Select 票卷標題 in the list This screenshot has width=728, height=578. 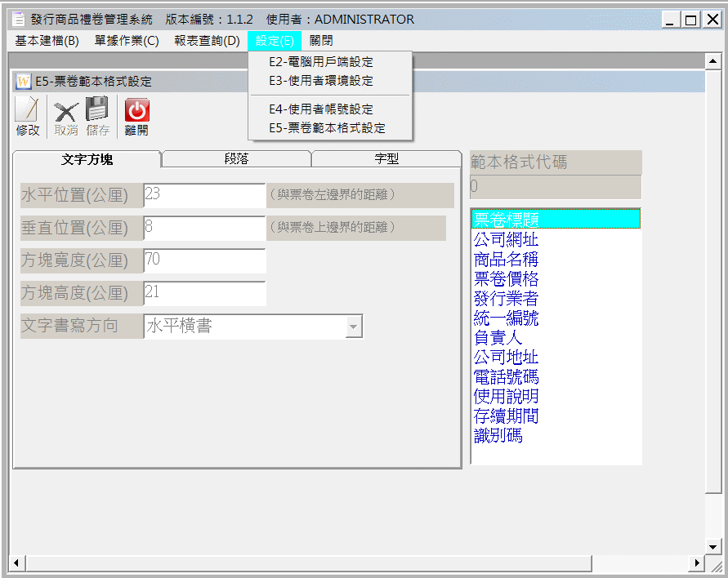coord(556,219)
